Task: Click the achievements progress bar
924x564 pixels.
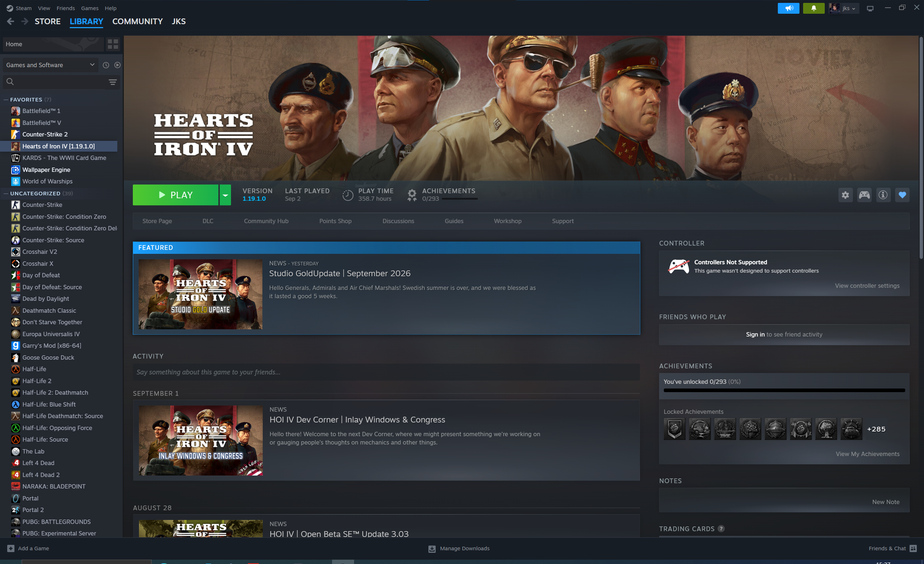Action: point(784,391)
